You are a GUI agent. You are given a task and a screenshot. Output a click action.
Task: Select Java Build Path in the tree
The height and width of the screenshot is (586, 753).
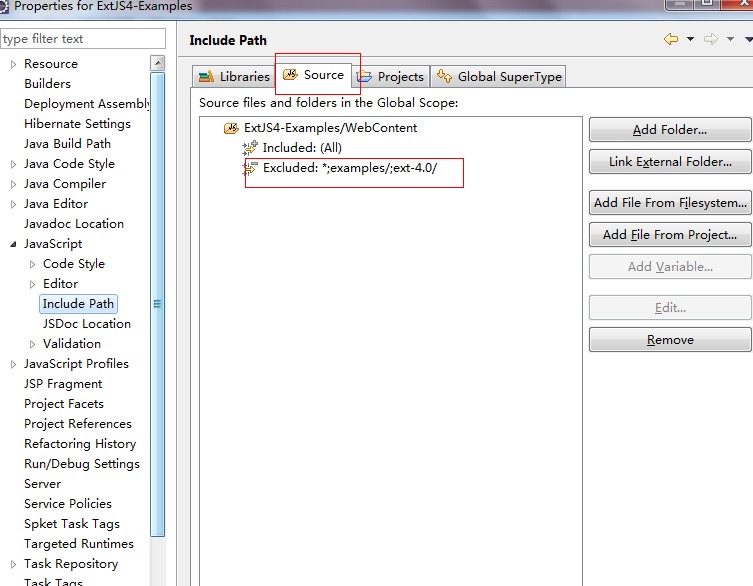(x=67, y=144)
